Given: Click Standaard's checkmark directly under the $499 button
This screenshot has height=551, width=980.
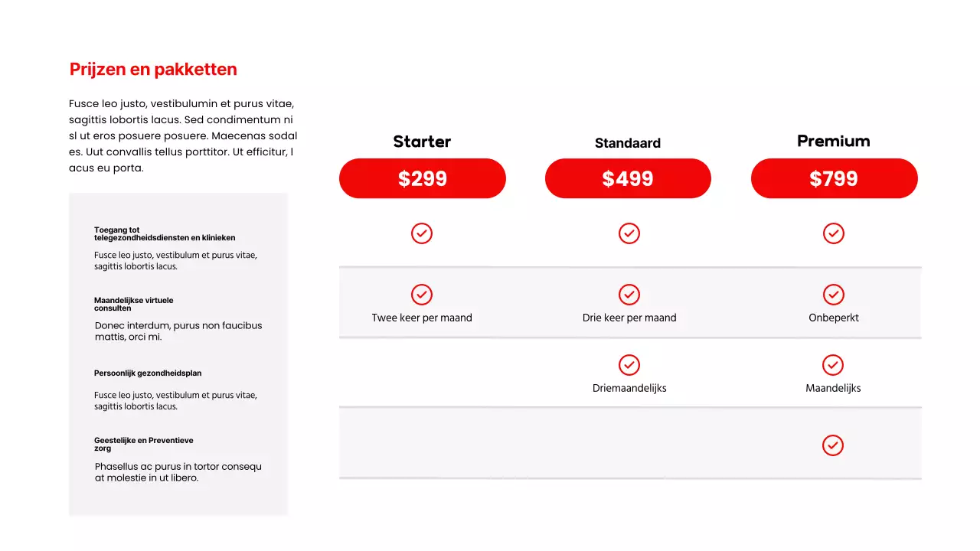Looking at the screenshot, I should point(629,233).
